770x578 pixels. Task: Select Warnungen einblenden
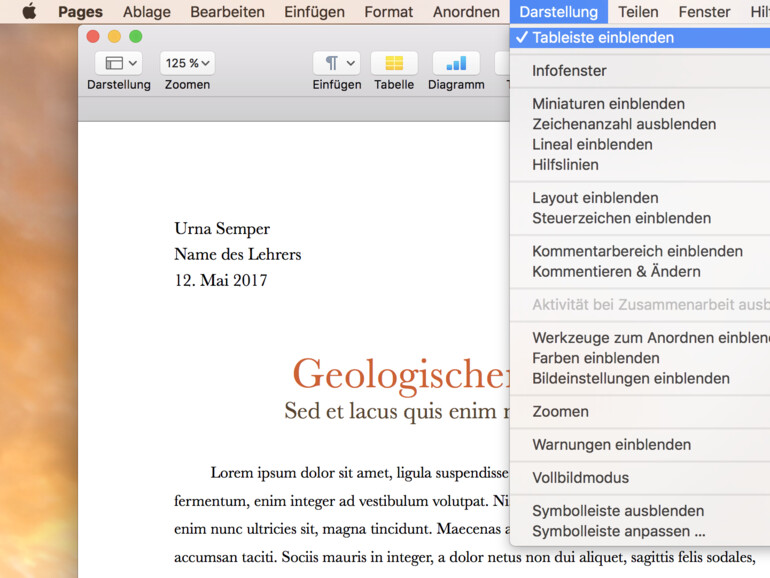pyautogui.click(x=640, y=445)
